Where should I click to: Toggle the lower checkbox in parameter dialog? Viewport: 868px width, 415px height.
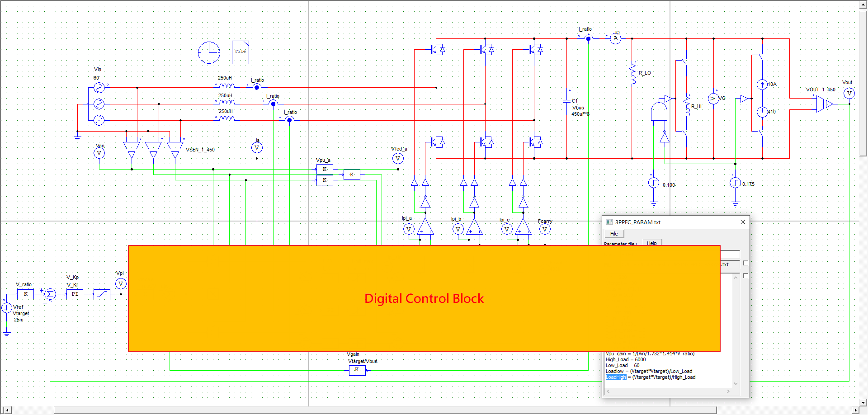coord(745,276)
